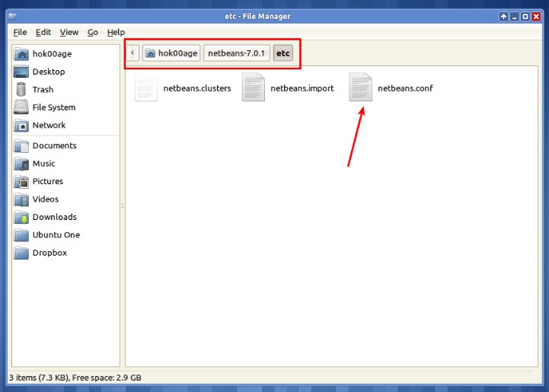This screenshot has width=549, height=392.
Task: Click the netbeans.import file name
Action: click(302, 88)
